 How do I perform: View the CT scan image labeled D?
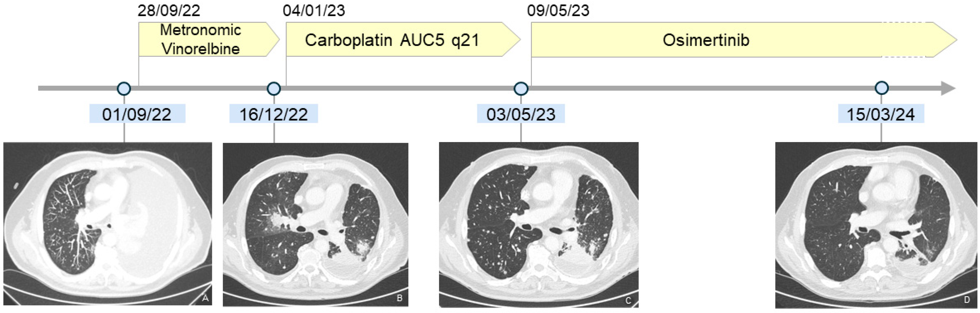tap(876, 225)
